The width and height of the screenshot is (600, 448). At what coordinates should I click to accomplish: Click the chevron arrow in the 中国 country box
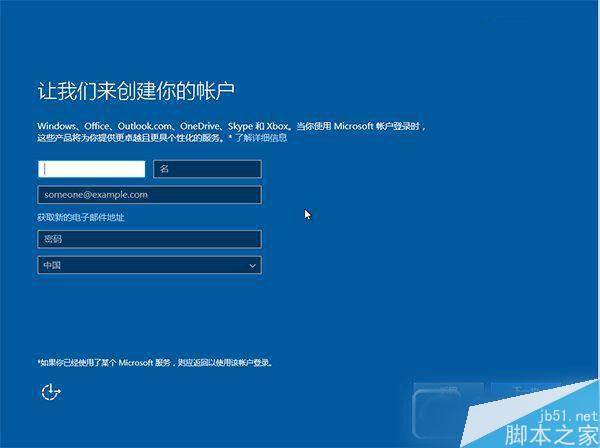[x=253, y=266]
